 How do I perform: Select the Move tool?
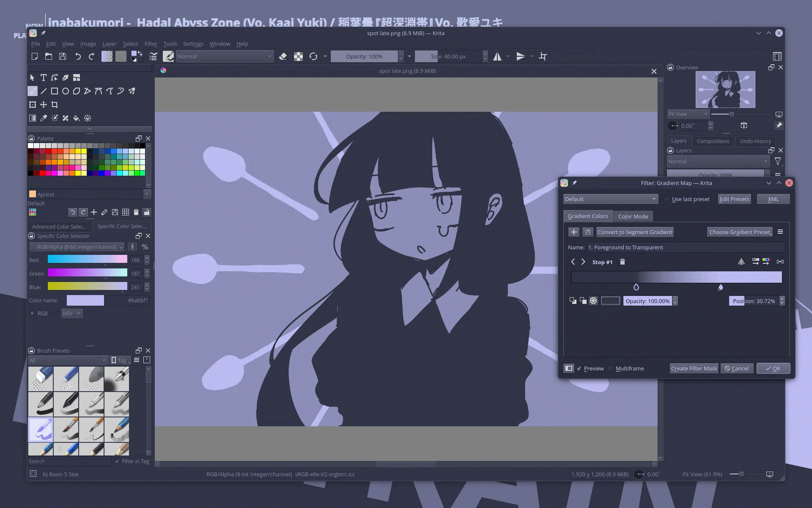coord(43,105)
